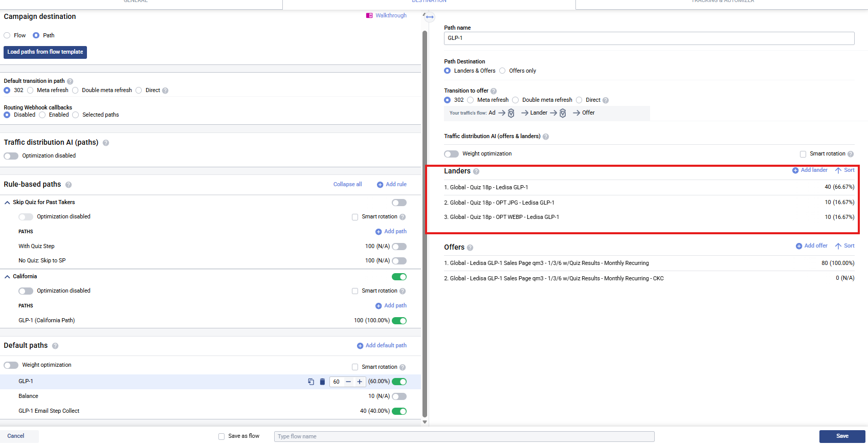
Task: Click help icon beside Traffic distribution AI (paths)
Action: pyautogui.click(x=106, y=143)
